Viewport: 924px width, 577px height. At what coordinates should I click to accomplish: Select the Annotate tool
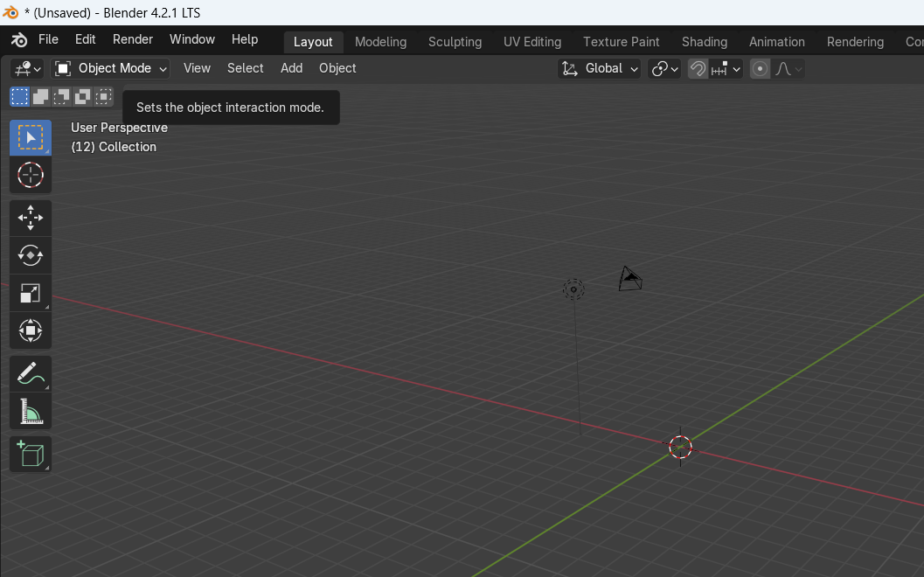click(x=31, y=373)
